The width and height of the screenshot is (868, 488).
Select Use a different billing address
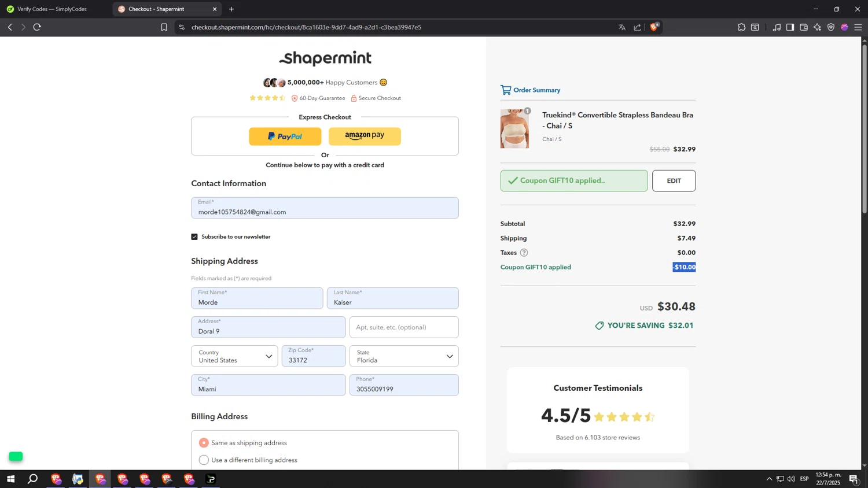pyautogui.click(x=204, y=460)
